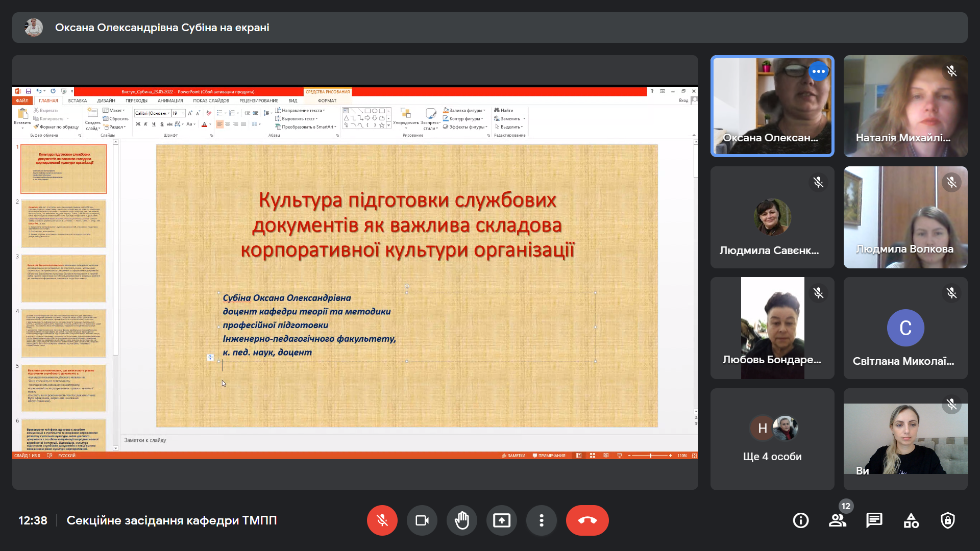This screenshot has width=980, height=551.
Task: Open the meeting chat panel
Action: click(x=874, y=520)
